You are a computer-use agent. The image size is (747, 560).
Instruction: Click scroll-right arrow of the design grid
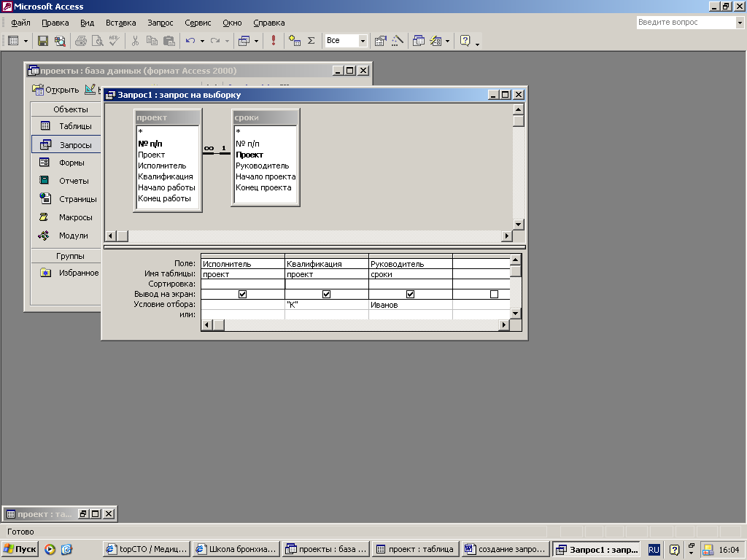[x=504, y=324]
